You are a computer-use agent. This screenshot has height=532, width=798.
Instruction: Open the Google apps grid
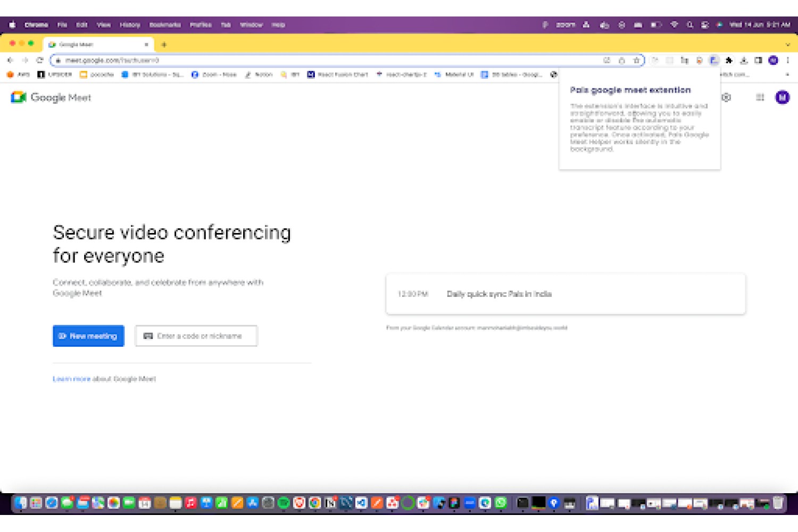pos(760,97)
